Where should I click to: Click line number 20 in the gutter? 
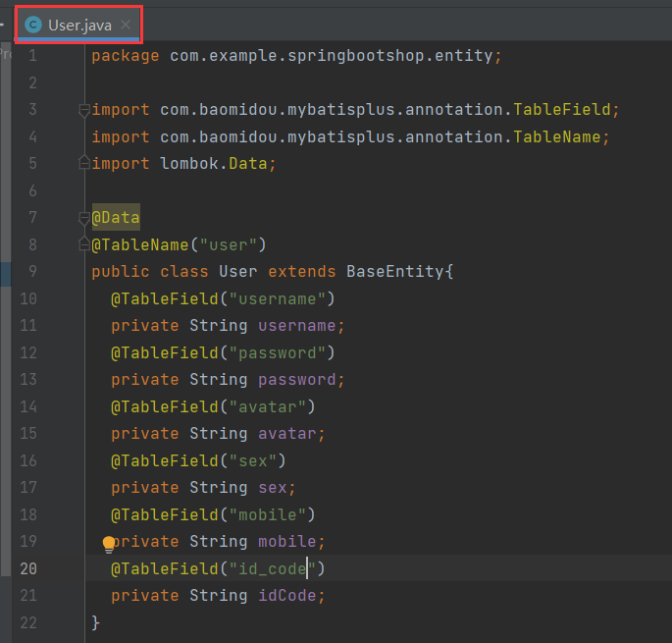pyautogui.click(x=27, y=568)
